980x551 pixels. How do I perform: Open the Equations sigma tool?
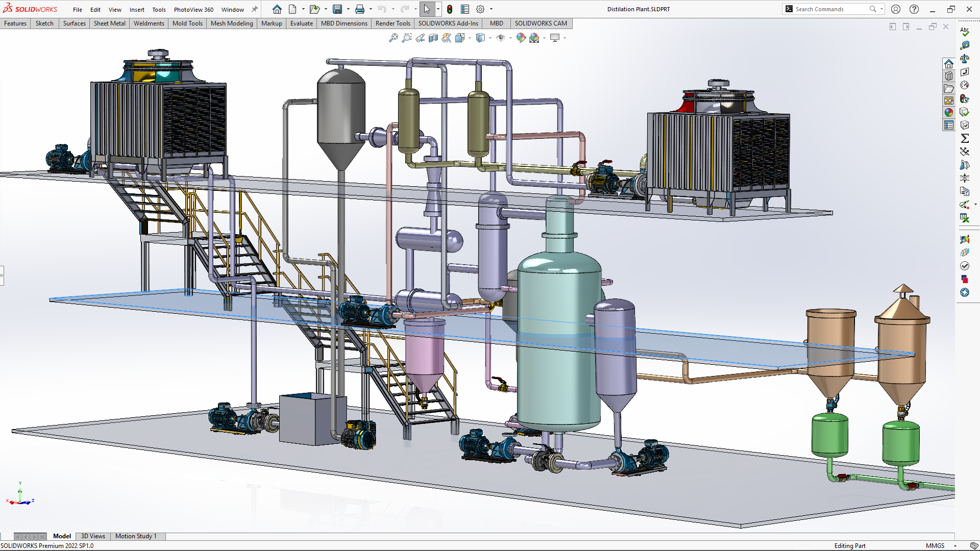[x=965, y=138]
